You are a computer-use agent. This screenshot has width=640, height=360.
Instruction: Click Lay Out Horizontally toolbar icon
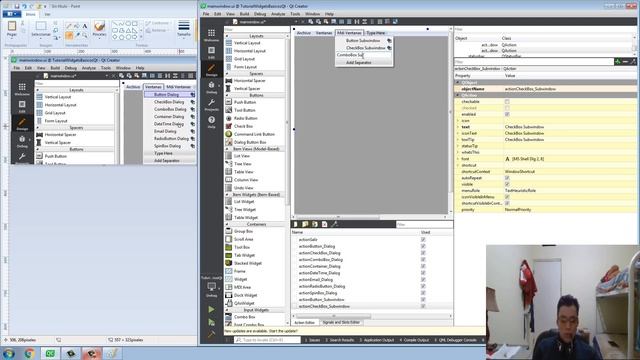pos(341,22)
